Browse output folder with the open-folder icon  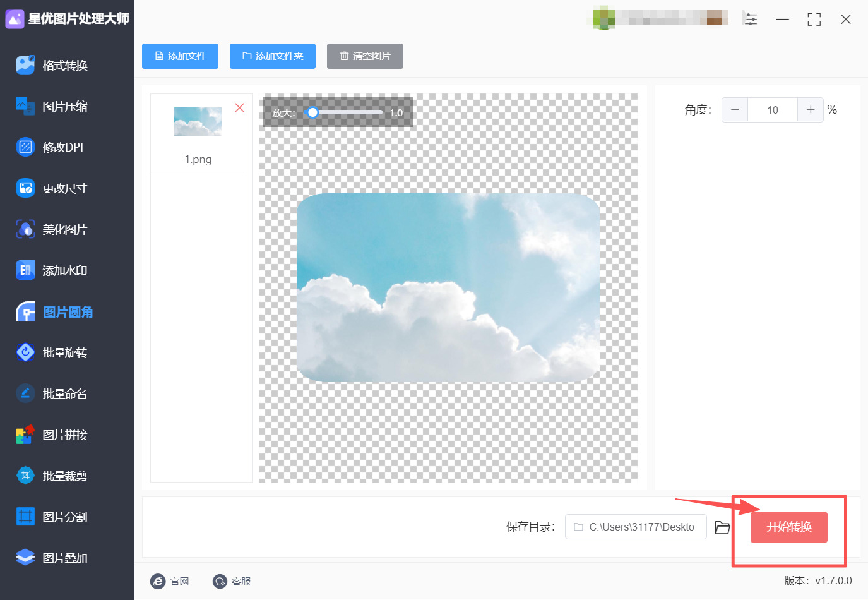pos(722,527)
